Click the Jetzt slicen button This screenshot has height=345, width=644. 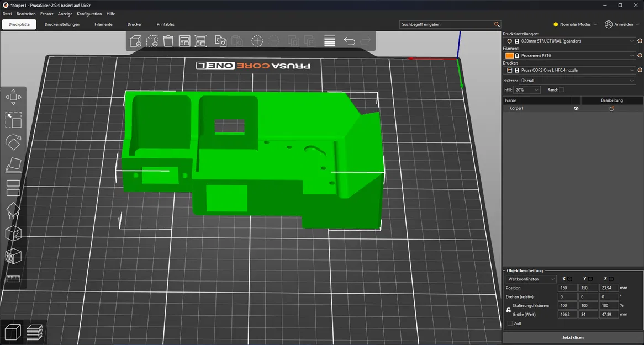coord(573,337)
